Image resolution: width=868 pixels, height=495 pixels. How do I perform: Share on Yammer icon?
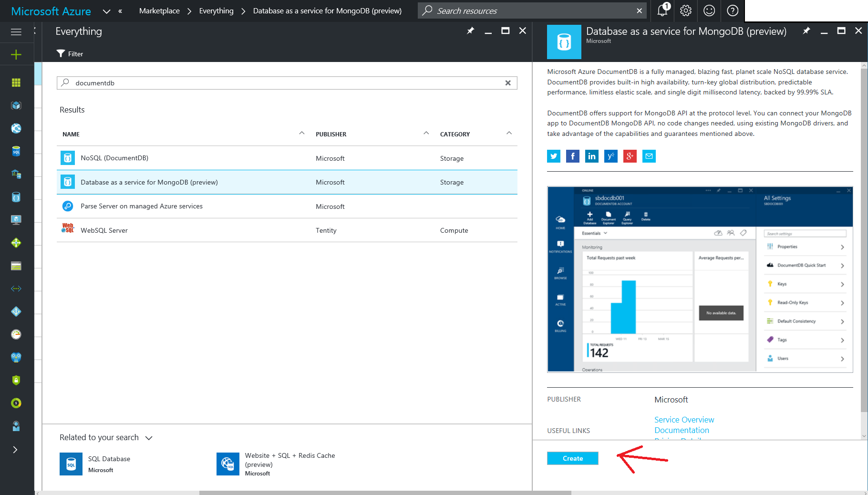tap(611, 156)
